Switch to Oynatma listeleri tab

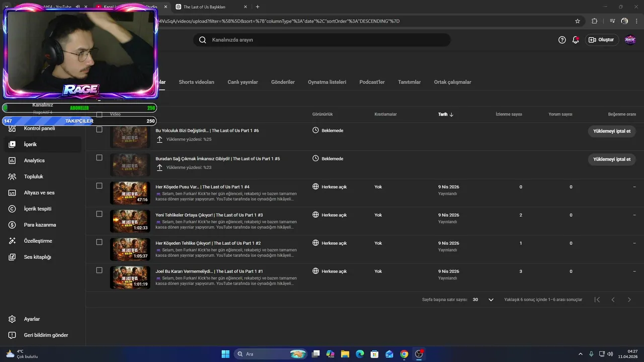pos(327,82)
